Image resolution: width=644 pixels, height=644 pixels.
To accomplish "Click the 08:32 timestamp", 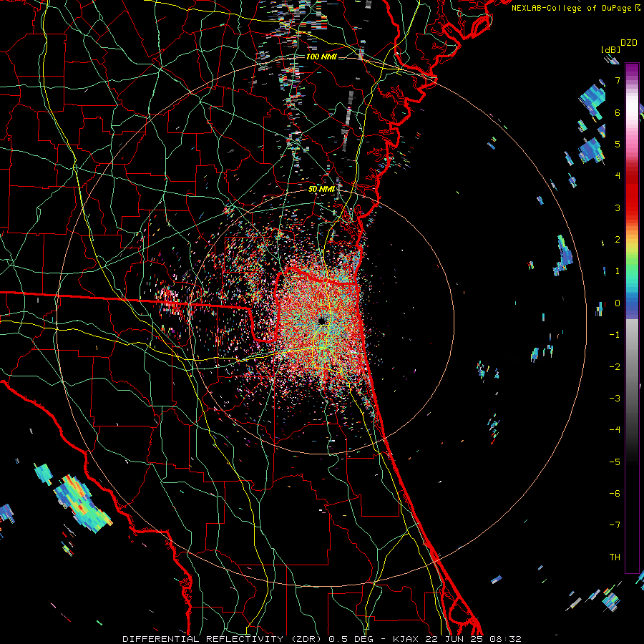I will point(505,639).
